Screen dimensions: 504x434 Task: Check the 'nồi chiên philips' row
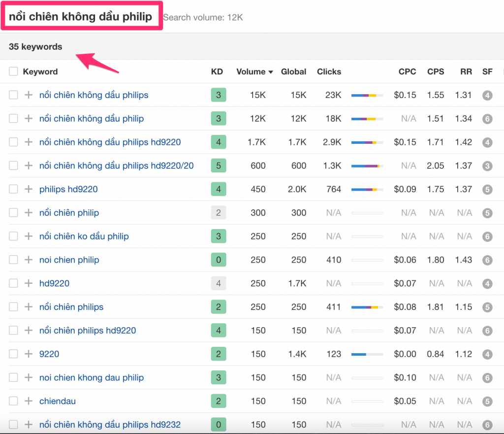point(13,306)
